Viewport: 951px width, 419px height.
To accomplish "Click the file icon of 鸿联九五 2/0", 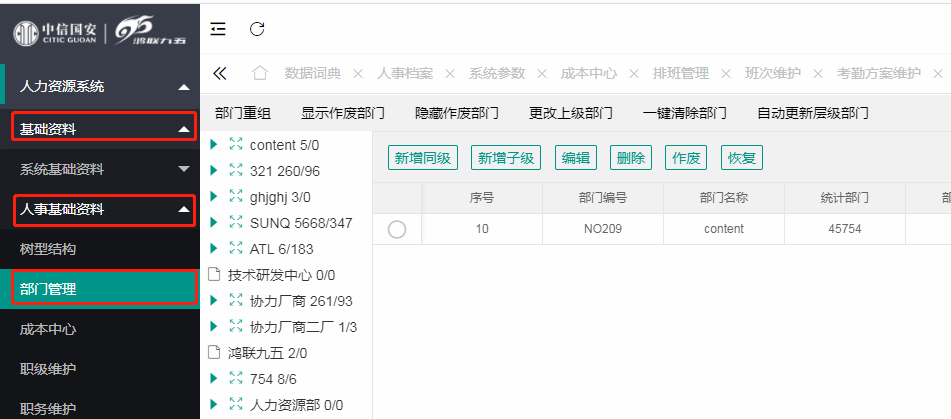I will tap(213, 352).
